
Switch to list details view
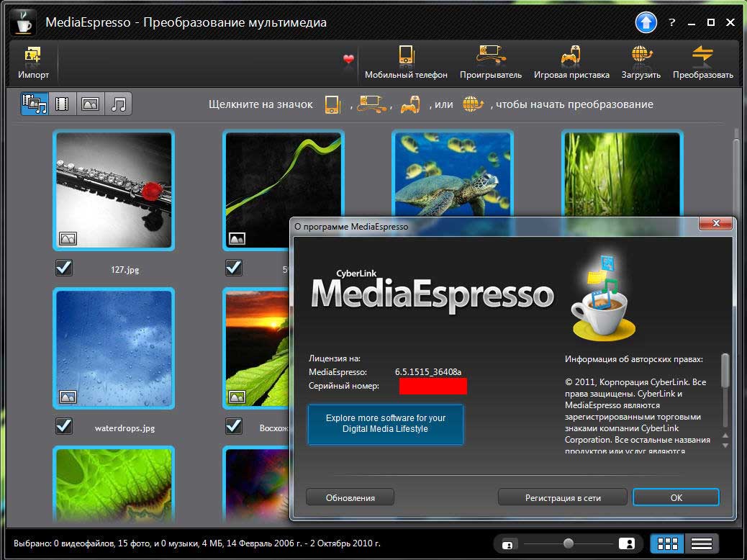tap(701, 543)
